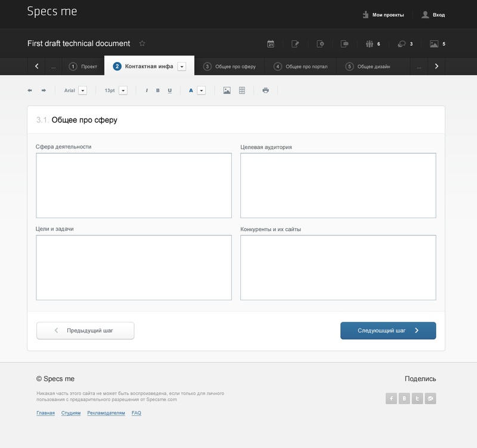477x448 pixels.
Task: Click the print icon in toolbar
Action: coord(265,91)
